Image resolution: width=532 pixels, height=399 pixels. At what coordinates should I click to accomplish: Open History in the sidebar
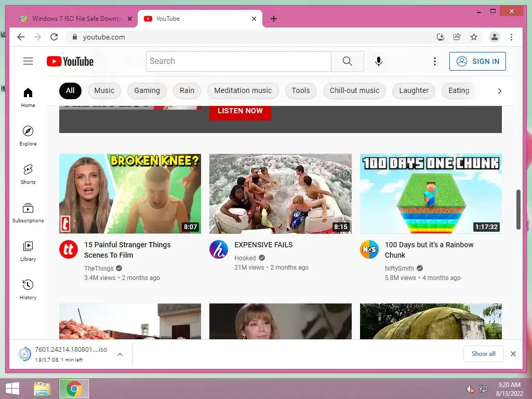[x=28, y=290]
